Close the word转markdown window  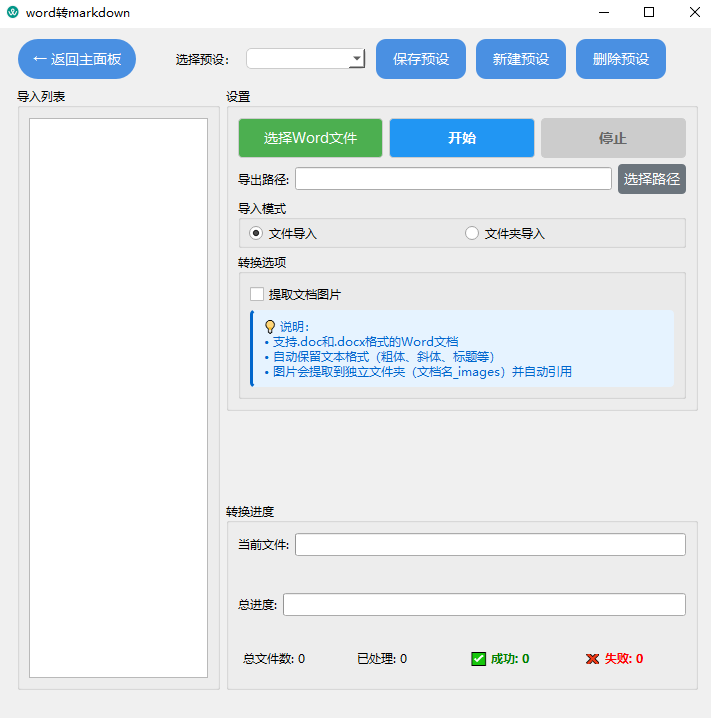[x=694, y=13]
